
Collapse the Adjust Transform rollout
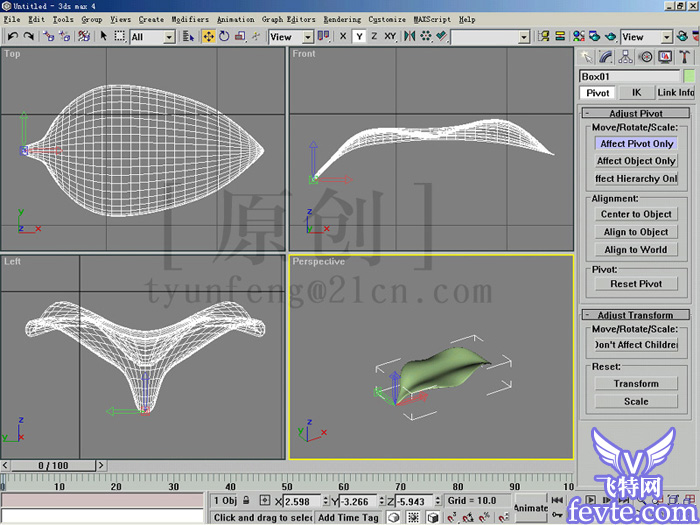coord(636,315)
